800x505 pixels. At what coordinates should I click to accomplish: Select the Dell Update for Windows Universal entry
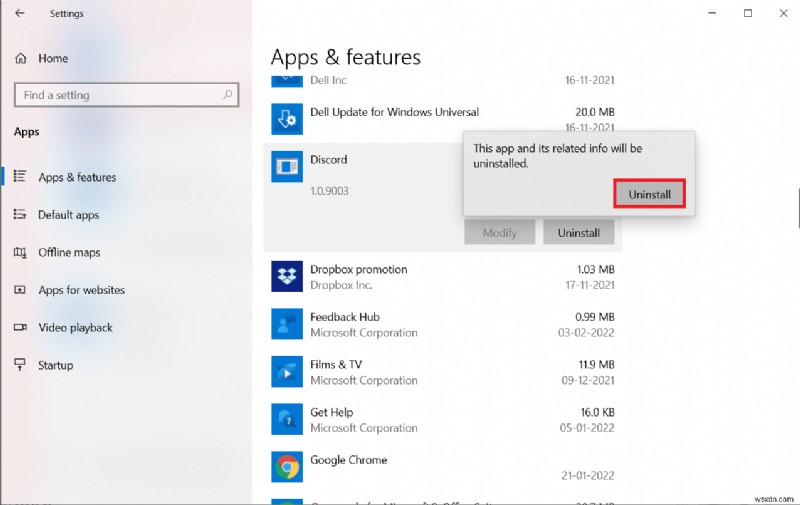443,119
